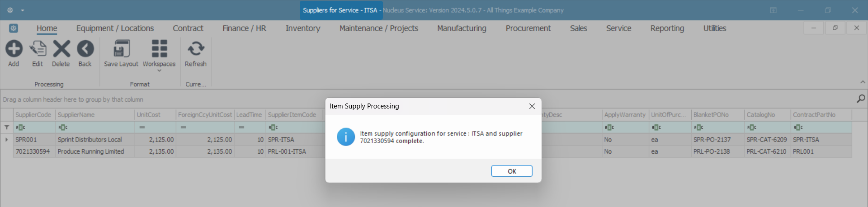
Task: Click the info icon in the dialog
Action: click(346, 137)
